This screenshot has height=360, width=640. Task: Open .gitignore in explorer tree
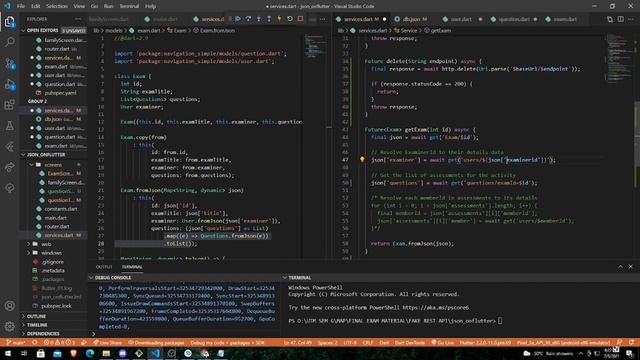pos(53,262)
